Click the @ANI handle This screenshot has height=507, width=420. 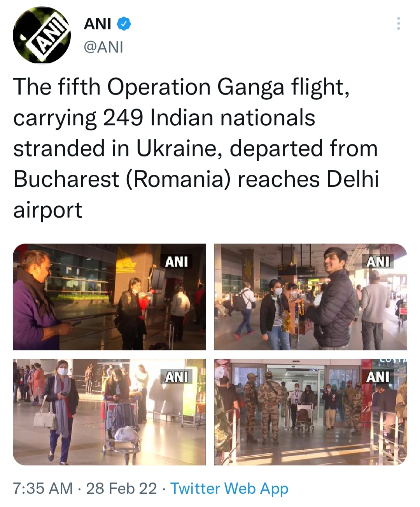[103, 47]
